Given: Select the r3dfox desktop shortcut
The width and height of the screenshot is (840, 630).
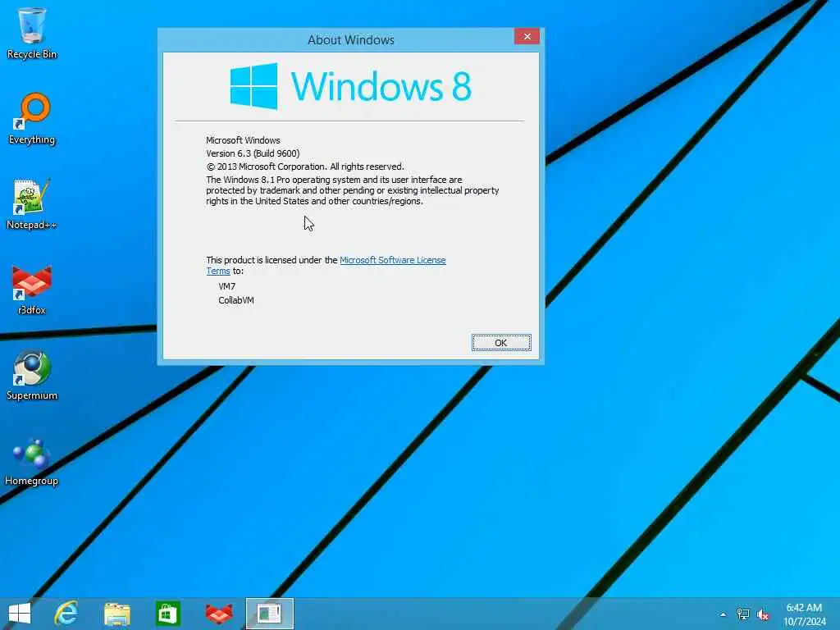Looking at the screenshot, I should click(32, 290).
